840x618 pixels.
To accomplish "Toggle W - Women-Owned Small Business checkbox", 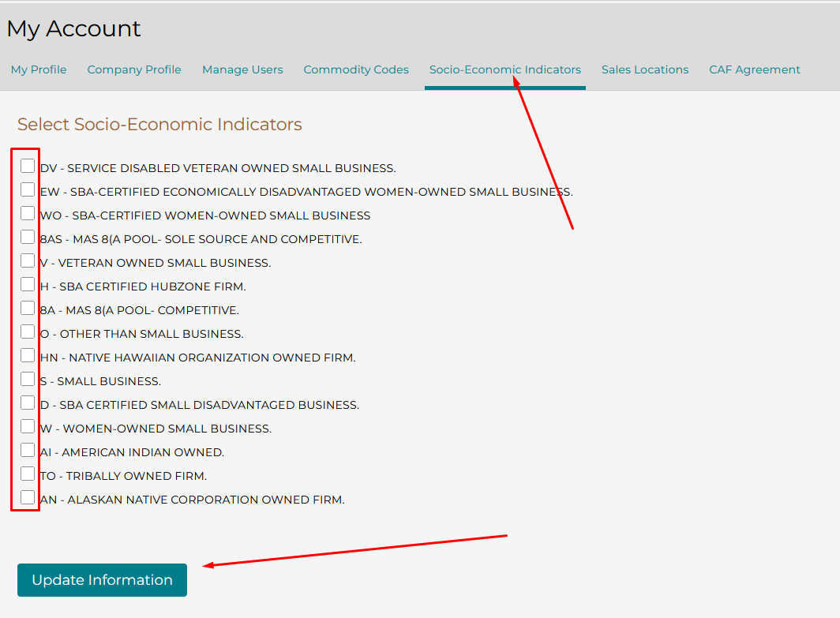I will [x=28, y=426].
